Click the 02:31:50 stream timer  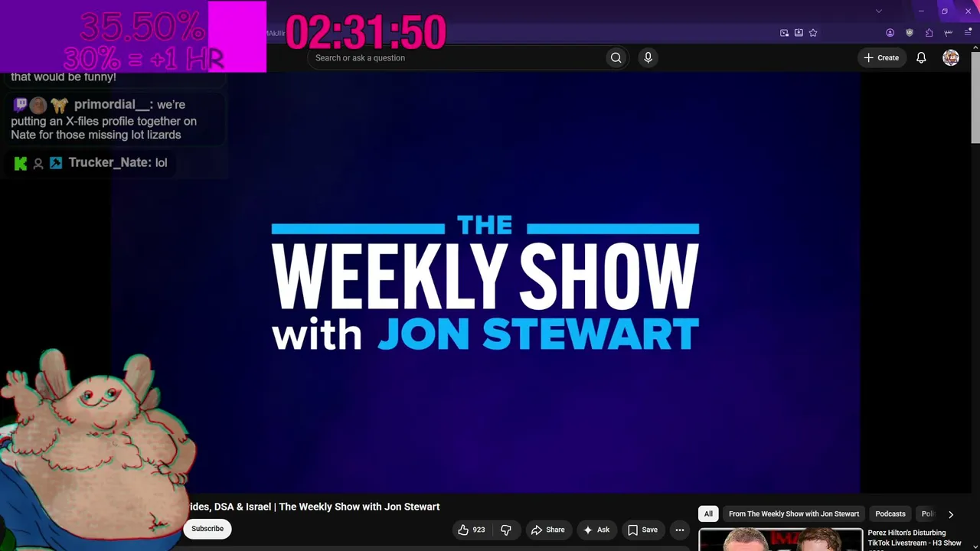[x=365, y=33]
